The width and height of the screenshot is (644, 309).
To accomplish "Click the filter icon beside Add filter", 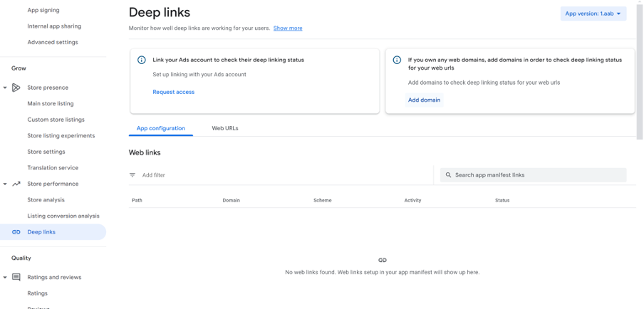I will coord(133,175).
